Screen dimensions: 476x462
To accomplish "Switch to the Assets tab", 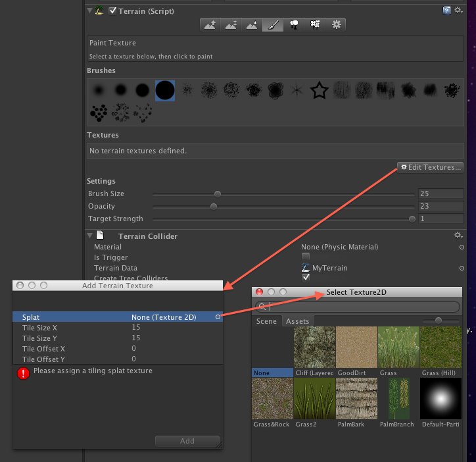I will click(x=297, y=321).
